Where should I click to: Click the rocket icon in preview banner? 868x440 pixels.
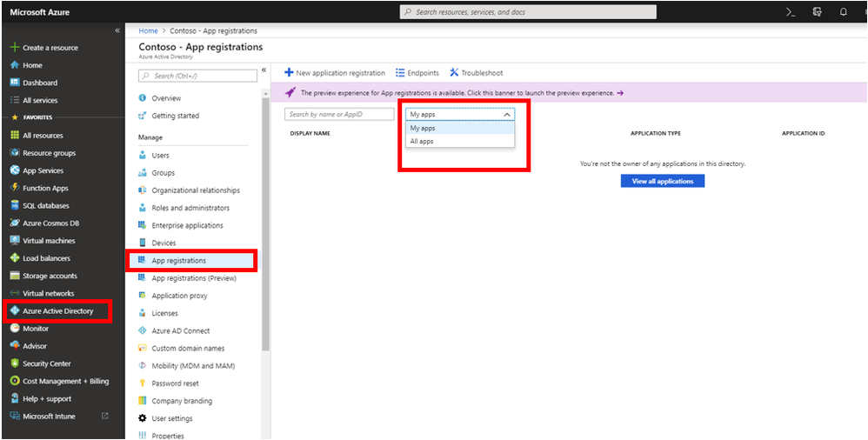click(x=290, y=93)
